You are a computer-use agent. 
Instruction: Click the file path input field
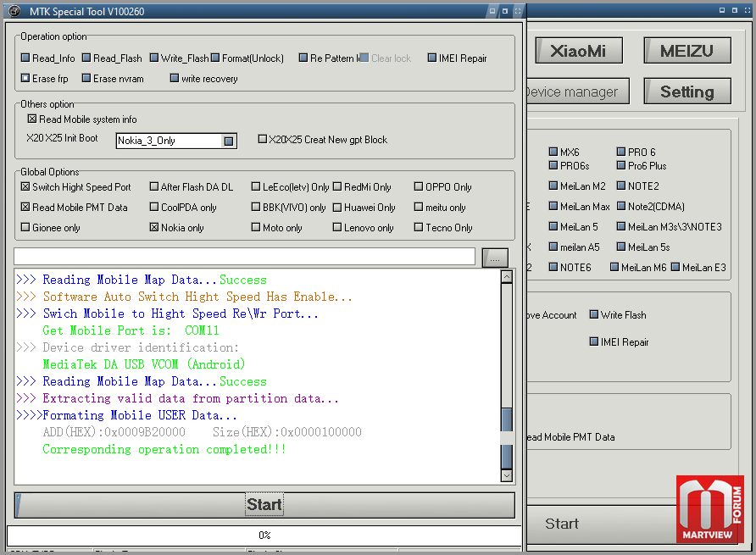244,257
